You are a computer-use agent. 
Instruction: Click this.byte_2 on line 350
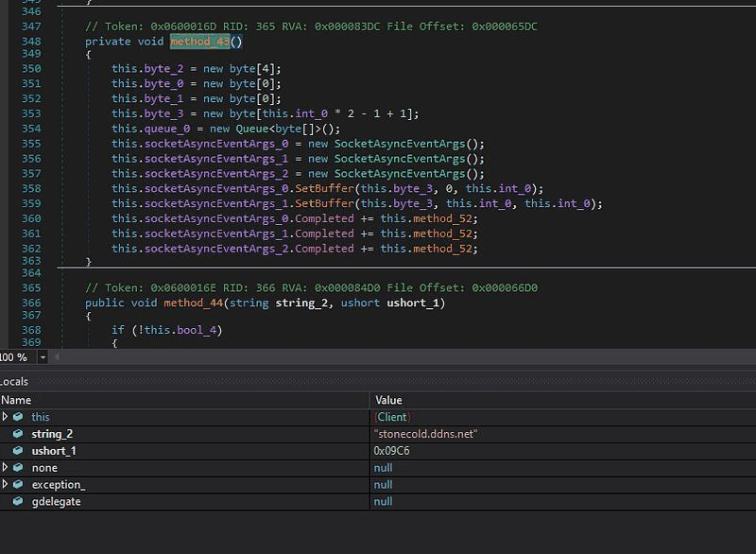pos(147,68)
